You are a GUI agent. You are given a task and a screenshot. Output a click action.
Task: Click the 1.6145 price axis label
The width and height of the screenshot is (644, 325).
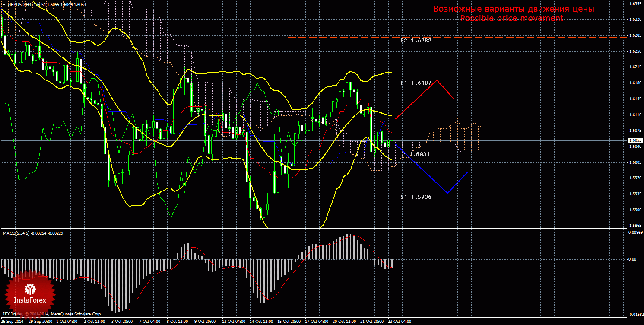click(x=635, y=99)
